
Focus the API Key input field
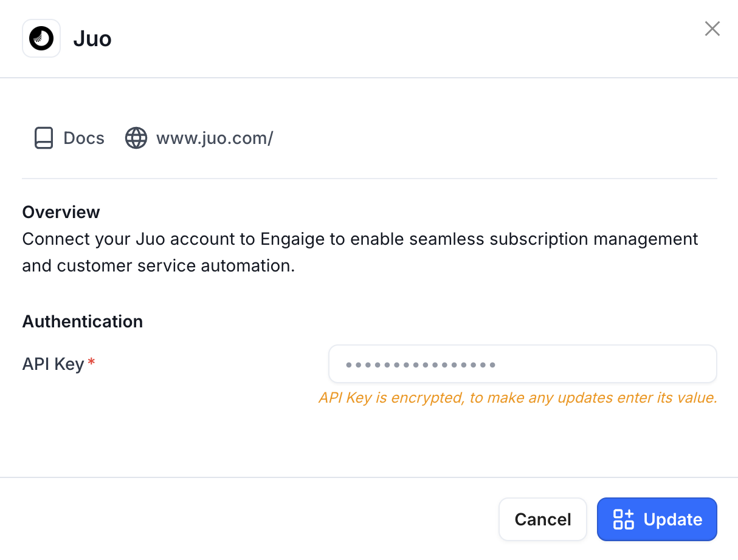[523, 364]
